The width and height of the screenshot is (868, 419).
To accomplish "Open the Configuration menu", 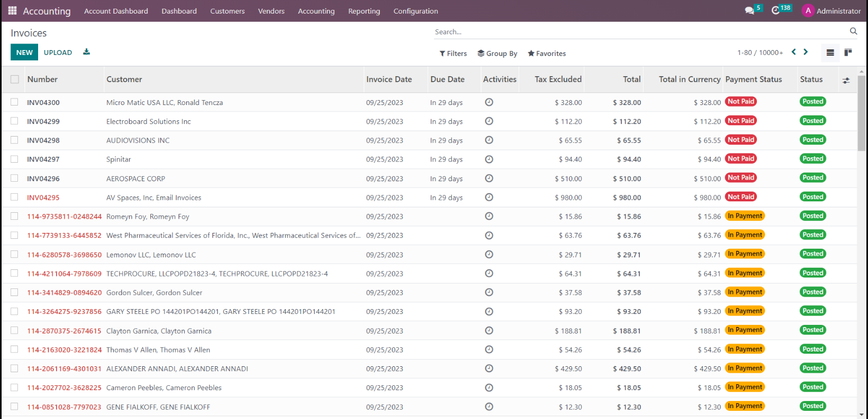I will click(x=416, y=11).
